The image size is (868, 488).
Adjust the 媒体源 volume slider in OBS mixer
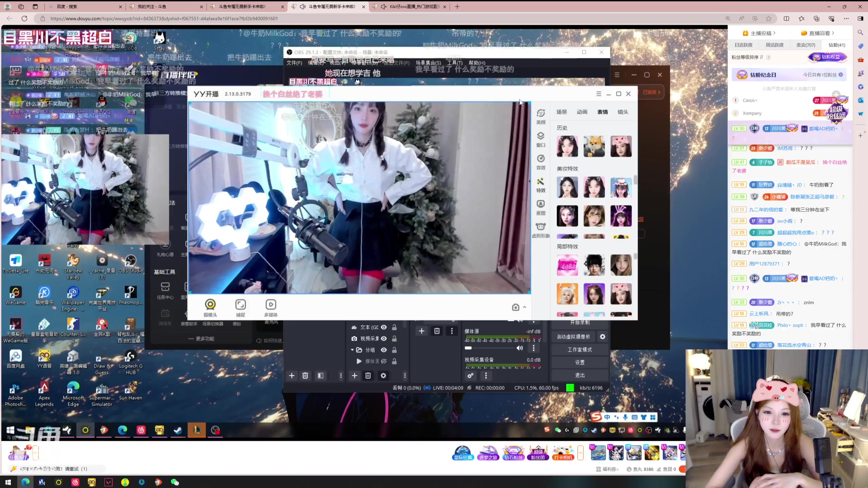(x=490, y=348)
